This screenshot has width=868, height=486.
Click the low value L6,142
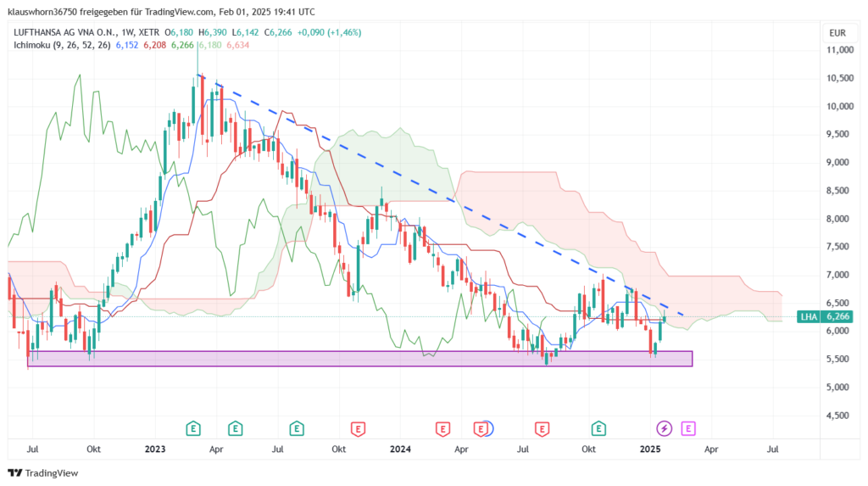click(245, 33)
